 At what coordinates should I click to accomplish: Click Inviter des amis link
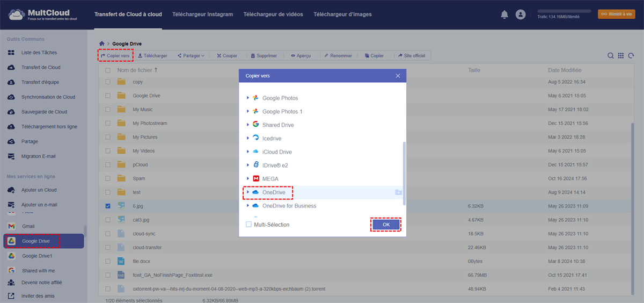[38, 296]
